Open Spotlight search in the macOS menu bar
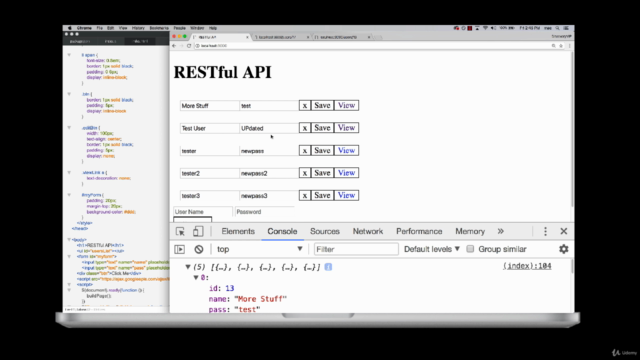Viewport: 640px width, 360px height. (x=558, y=28)
